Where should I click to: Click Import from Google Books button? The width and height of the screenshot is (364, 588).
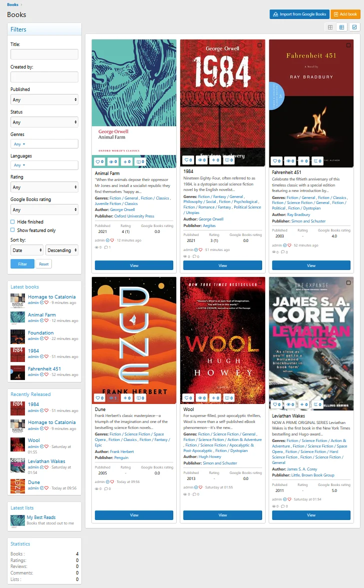300,14
